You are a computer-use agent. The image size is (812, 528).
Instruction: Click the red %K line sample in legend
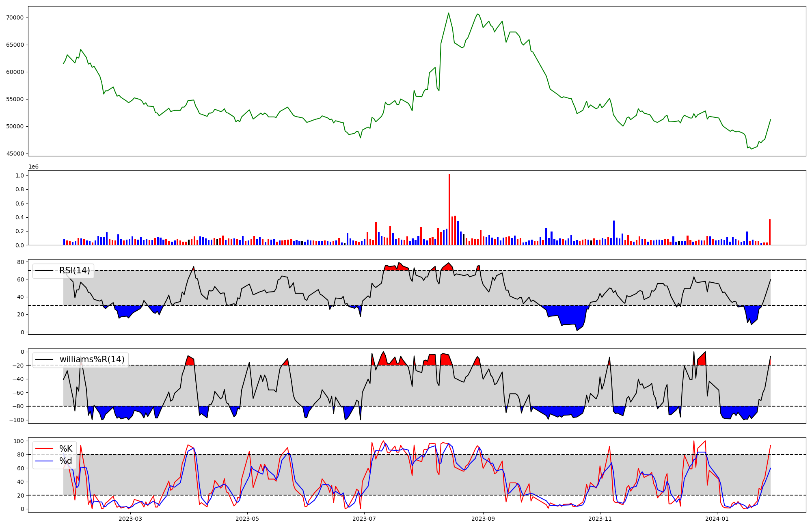click(45, 448)
